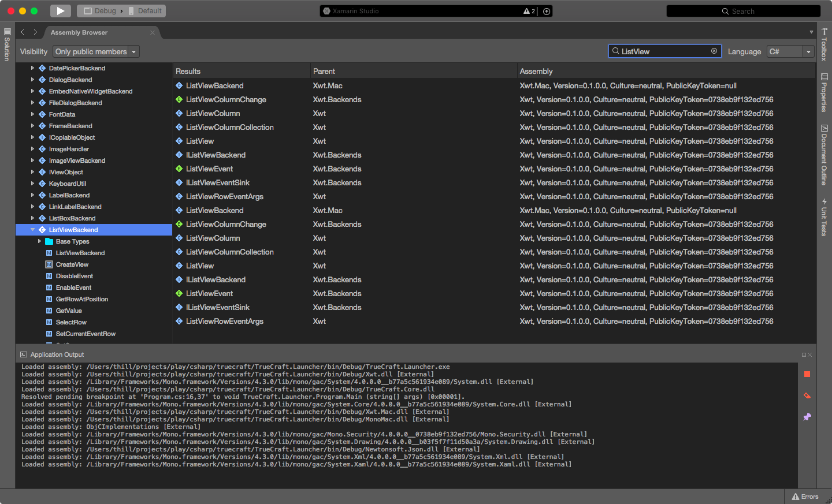This screenshot has height=504, width=832.
Task: Open the Visibility dropdown
Action: (x=96, y=51)
